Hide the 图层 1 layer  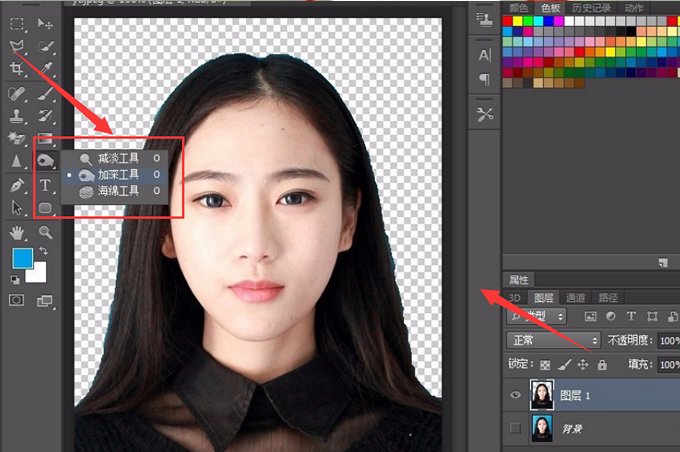point(515,395)
